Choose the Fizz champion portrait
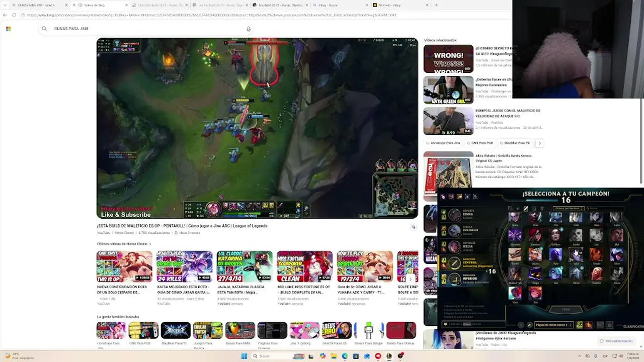The image size is (644, 362). pyautogui.click(x=555, y=217)
